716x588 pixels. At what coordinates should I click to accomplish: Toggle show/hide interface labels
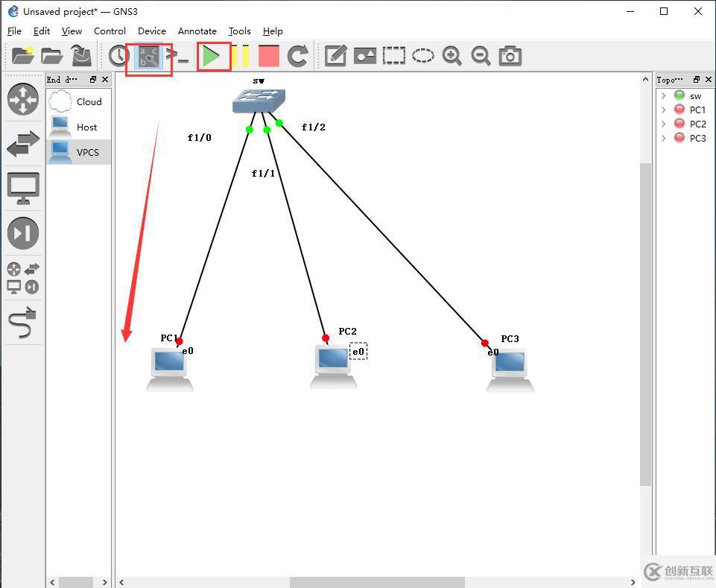pyautogui.click(x=149, y=57)
